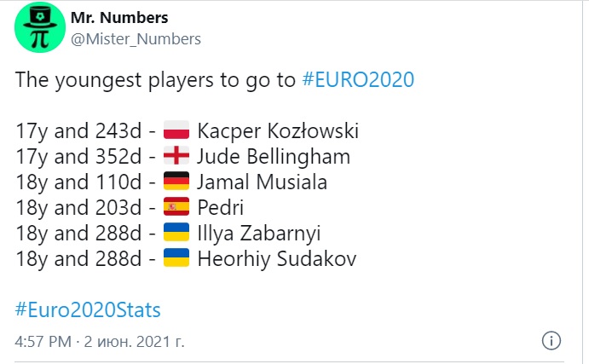This screenshot has width=589, height=364.
Task: Open the @Mister_Numbers handle link
Action: click(134, 38)
